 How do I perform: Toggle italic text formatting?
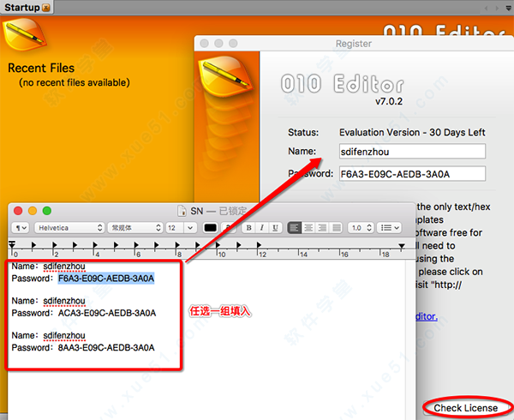260,228
